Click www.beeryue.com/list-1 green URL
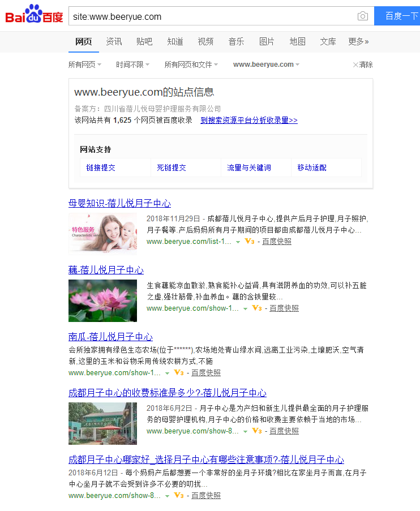Image resolution: width=420 pixels, height=511 pixels. [189, 242]
